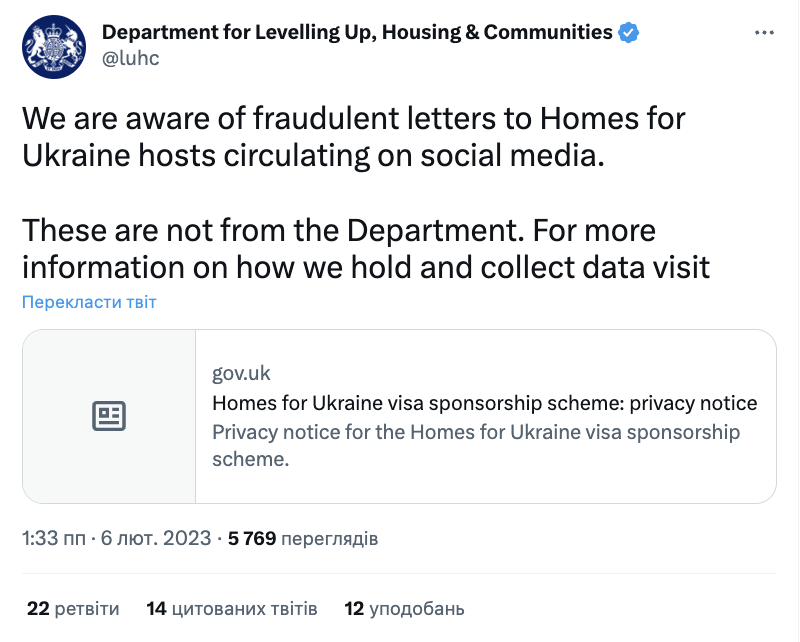
Task: Click the 'Перекласти твіт' translate link
Action: [89, 302]
